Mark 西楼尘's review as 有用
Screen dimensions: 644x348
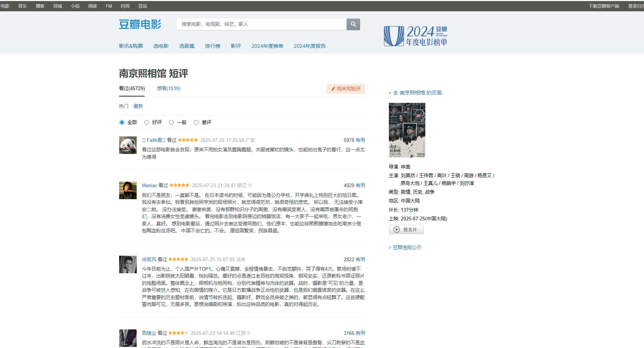(360, 333)
